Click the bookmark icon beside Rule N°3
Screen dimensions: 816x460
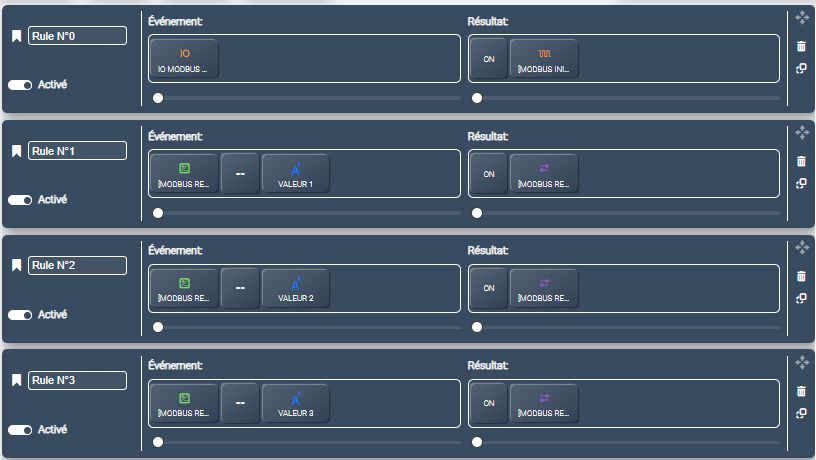[16, 381]
